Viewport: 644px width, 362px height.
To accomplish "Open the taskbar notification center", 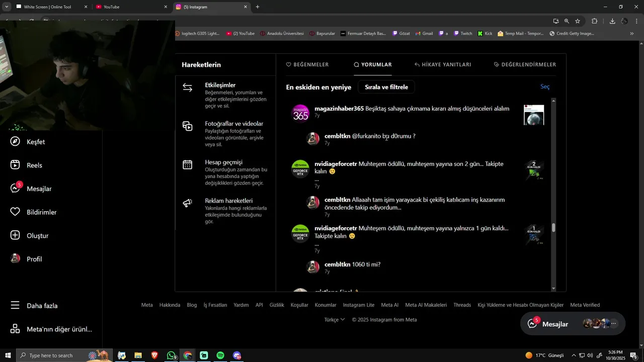I will [x=633, y=355].
